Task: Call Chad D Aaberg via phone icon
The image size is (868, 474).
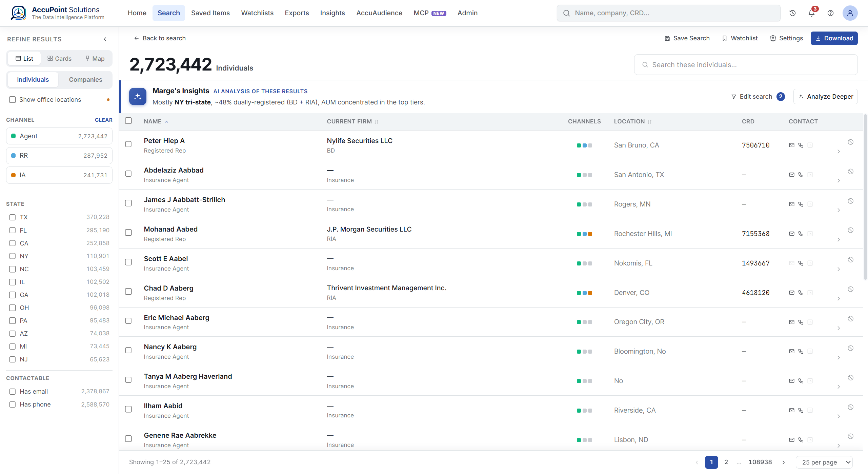Action: pos(801,293)
